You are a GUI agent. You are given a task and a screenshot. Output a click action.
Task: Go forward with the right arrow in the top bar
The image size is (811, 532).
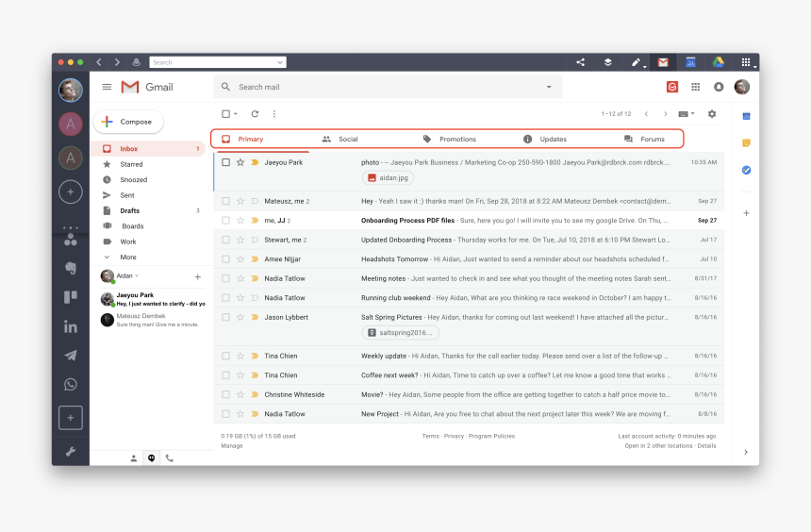tap(118, 62)
